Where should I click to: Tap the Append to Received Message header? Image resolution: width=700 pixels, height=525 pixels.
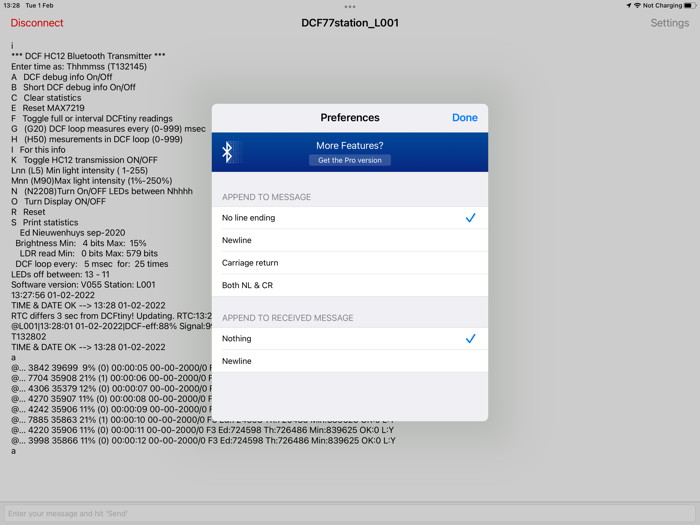tap(288, 318)
